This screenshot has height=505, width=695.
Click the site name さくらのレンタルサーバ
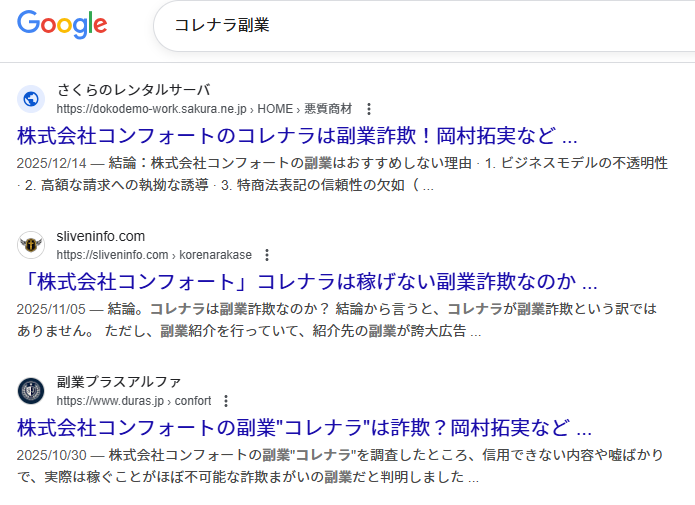click(x=133, y=90)
